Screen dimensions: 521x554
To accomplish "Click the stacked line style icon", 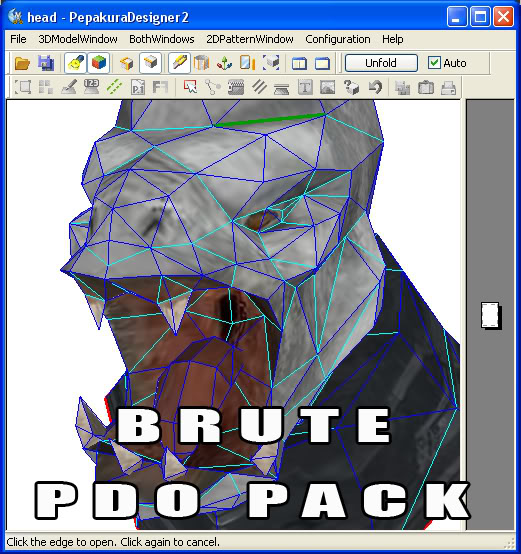I will pyautogui.click(x=282, y=88).
